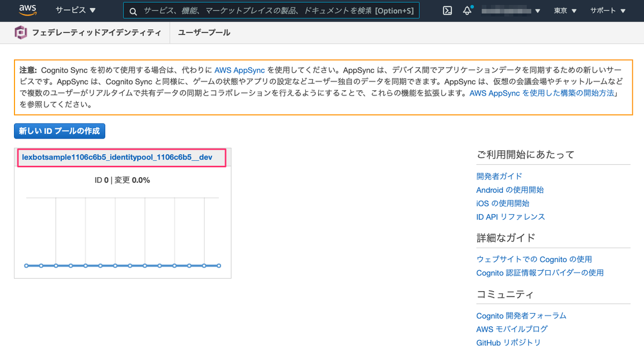644x362 pixels.
Task: Open the AWS AppSync link in the notice
Action: pos(239,70)
